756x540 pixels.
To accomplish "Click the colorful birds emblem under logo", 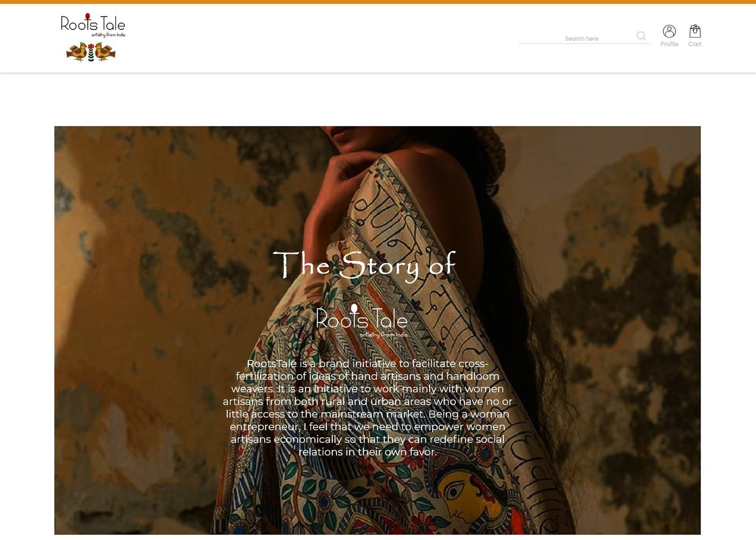I will 91,52.
